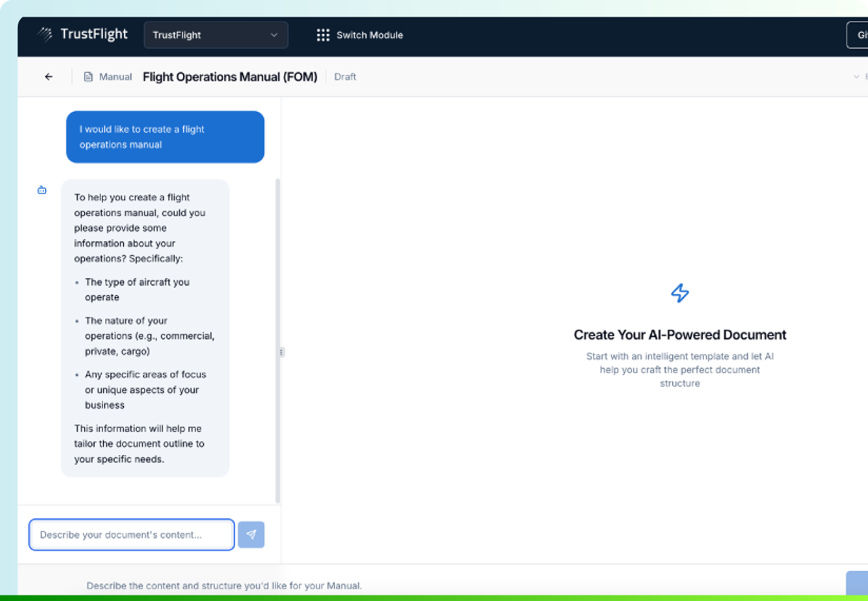Click the blue button at bottom right corner
Viewport: 868px width, 601px height.
coord(857,583)
